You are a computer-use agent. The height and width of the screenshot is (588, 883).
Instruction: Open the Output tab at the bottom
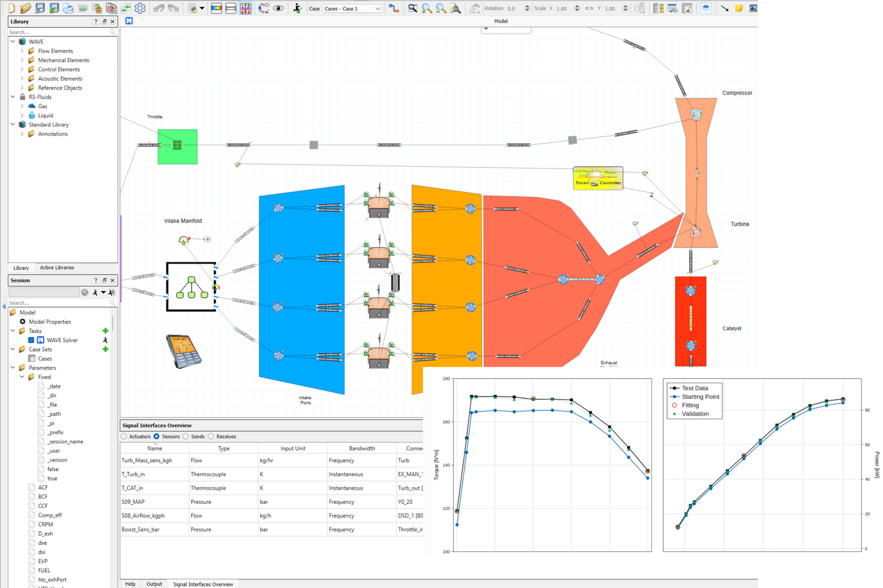point(154,584)
